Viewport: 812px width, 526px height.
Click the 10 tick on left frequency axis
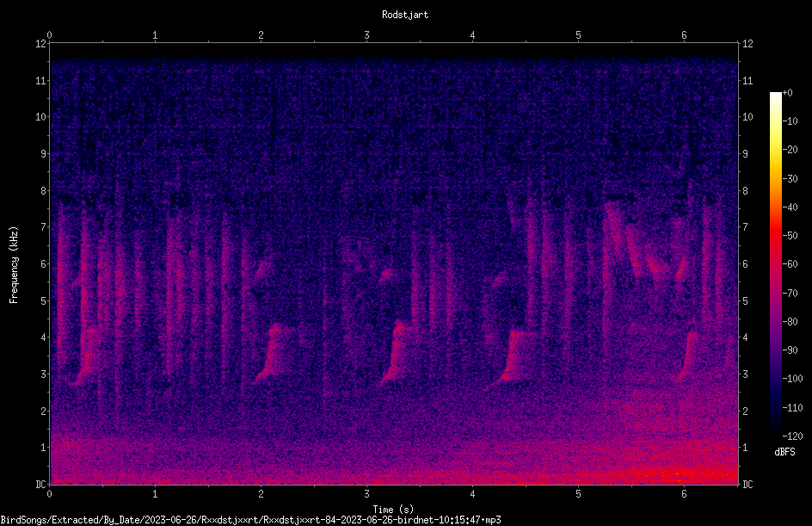click(40, 117)
